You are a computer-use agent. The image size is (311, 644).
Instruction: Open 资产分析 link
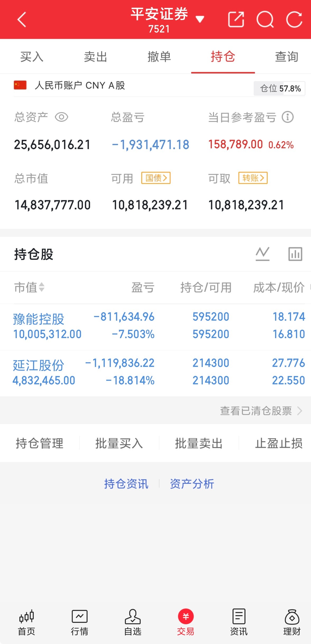192,484
